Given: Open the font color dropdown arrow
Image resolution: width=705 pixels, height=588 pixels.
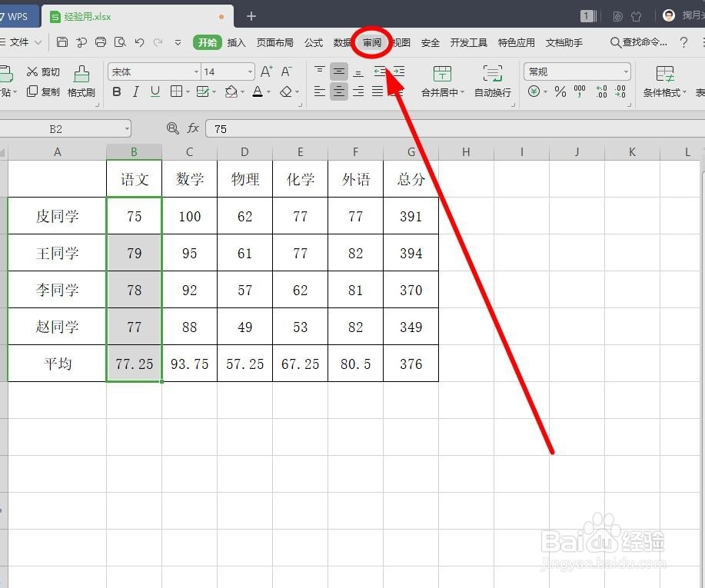Looking at the screenshot, I should pyautogui.click(x=269, y=92).
